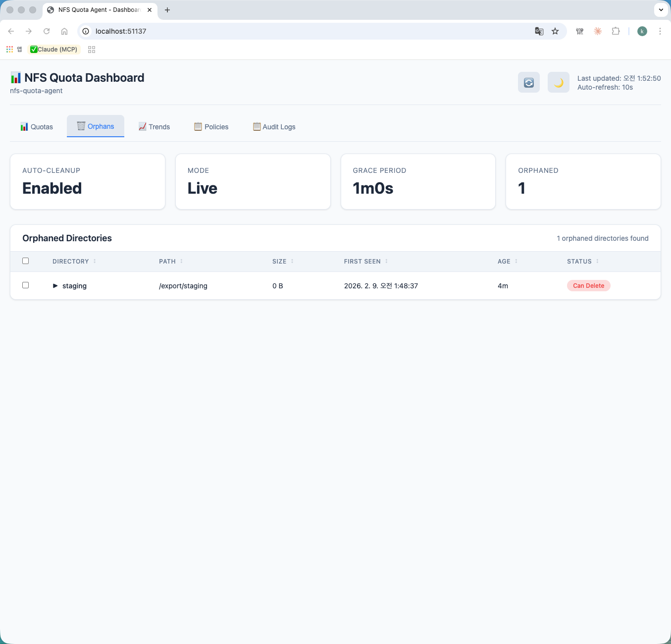Viewport: 671px width, 644px height.
Task: Open a new browser tab
Action: coord(167,10)
